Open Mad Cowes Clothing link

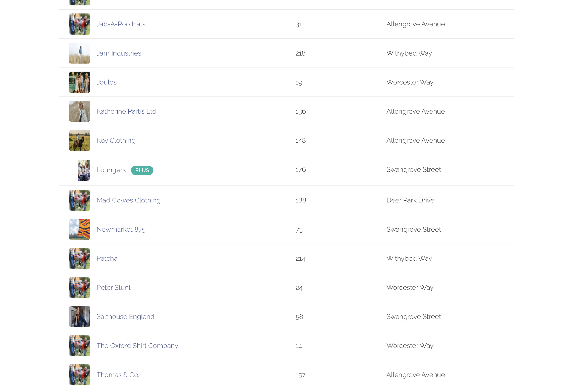pos(128,200)
